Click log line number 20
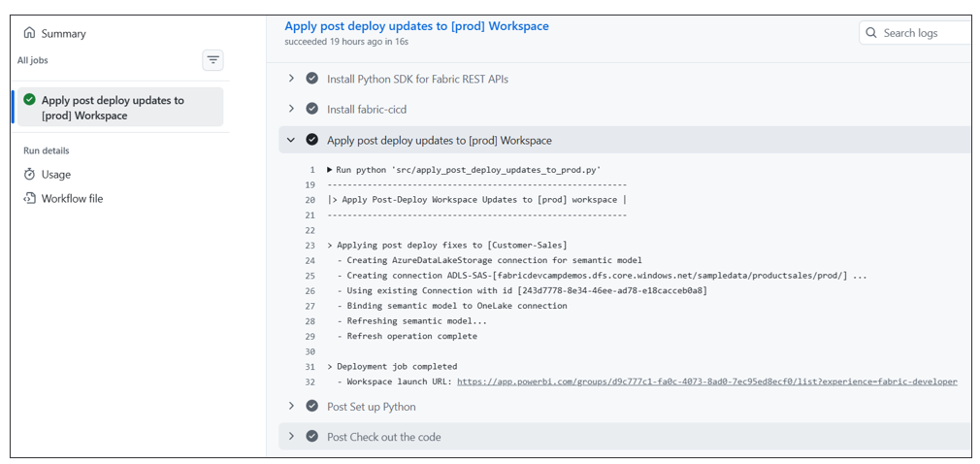This screenshot has width=980, height=464. (x=310, y=200)
